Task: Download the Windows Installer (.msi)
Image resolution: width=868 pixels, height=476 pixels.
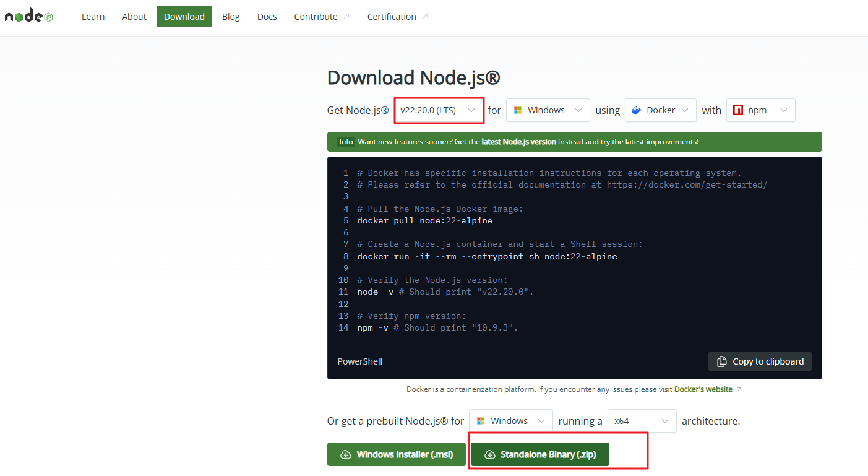Action: (396, 454)
